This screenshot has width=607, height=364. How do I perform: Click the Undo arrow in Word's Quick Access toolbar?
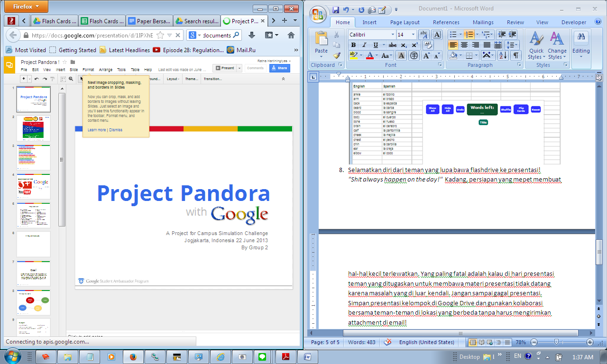(346, 9)
